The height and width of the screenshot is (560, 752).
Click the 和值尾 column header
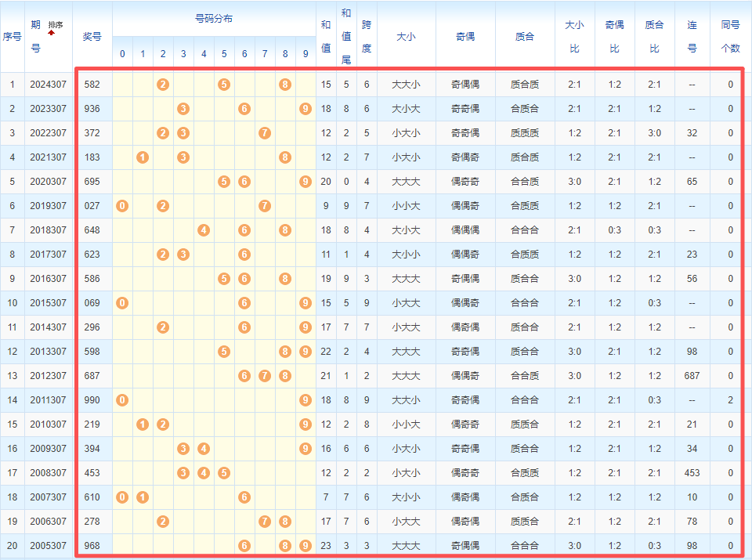(x=346, y=37)
